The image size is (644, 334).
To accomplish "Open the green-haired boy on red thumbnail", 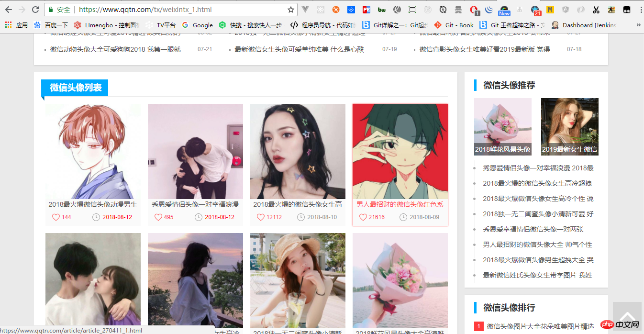I will point(400,152).
